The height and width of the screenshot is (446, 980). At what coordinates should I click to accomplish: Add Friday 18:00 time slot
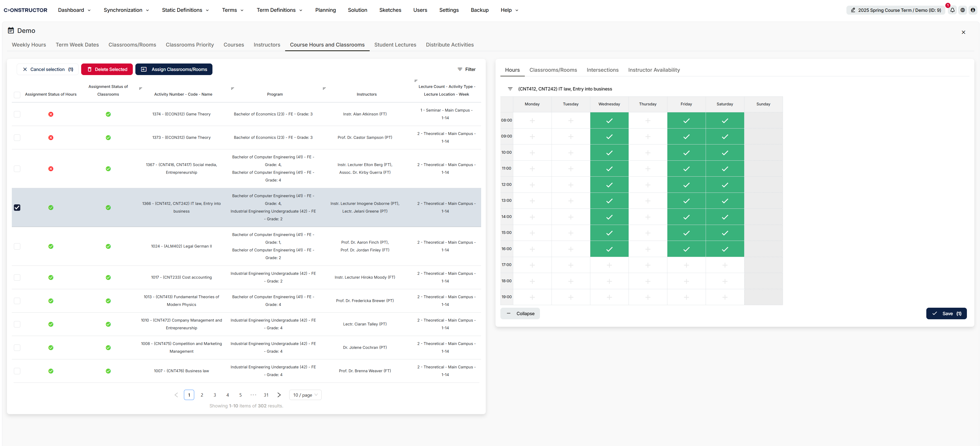(x=686, y=281)
